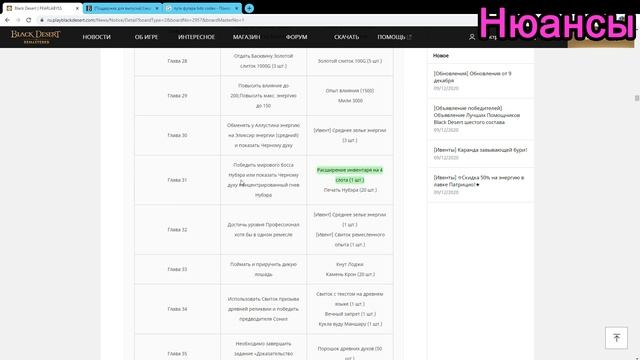Click Достичь уровня Профессионал task
Screen dimensions: 640x360
(x=263, y=229)
